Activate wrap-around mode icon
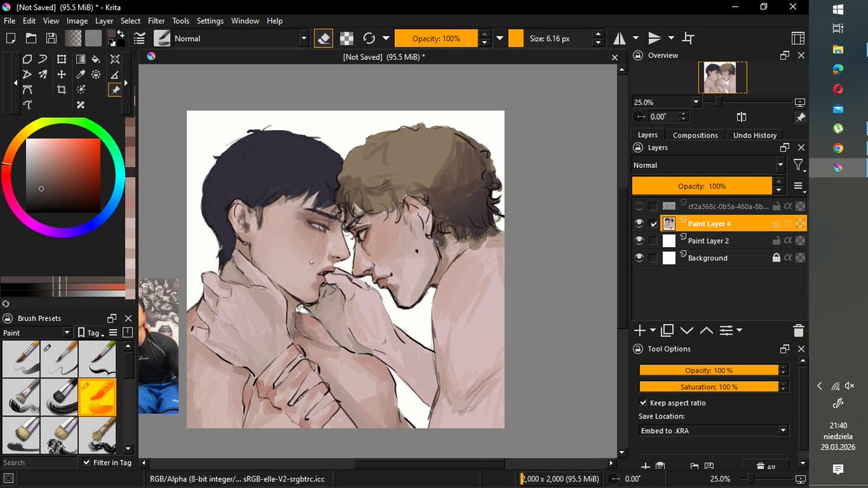The image size is (868, 488). (x=689, y=38)
